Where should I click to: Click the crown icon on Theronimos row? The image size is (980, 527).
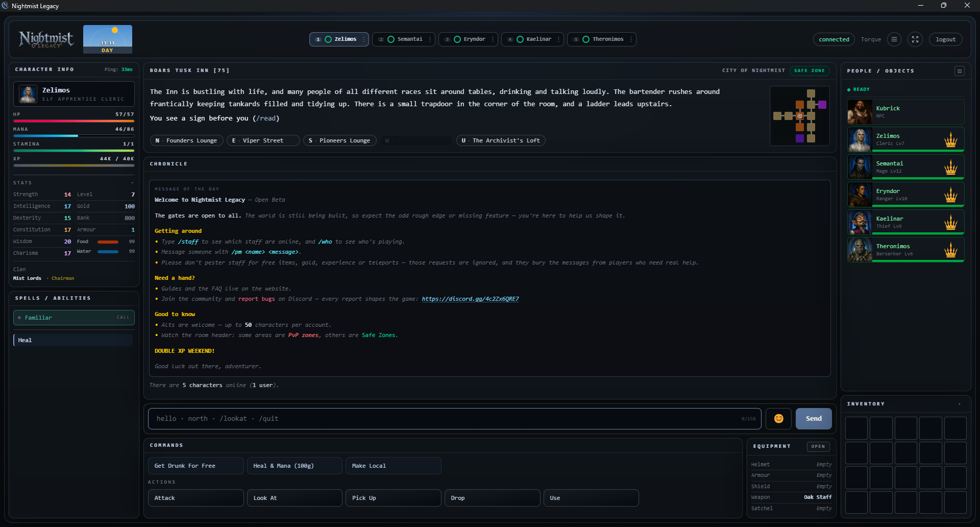coord(950,250)
